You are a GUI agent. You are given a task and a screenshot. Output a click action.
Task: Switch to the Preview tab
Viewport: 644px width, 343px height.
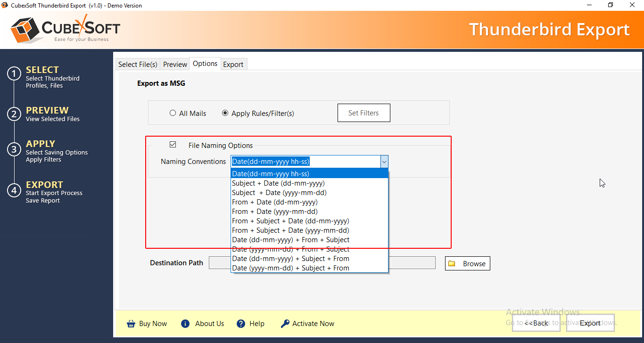point(175,65)
